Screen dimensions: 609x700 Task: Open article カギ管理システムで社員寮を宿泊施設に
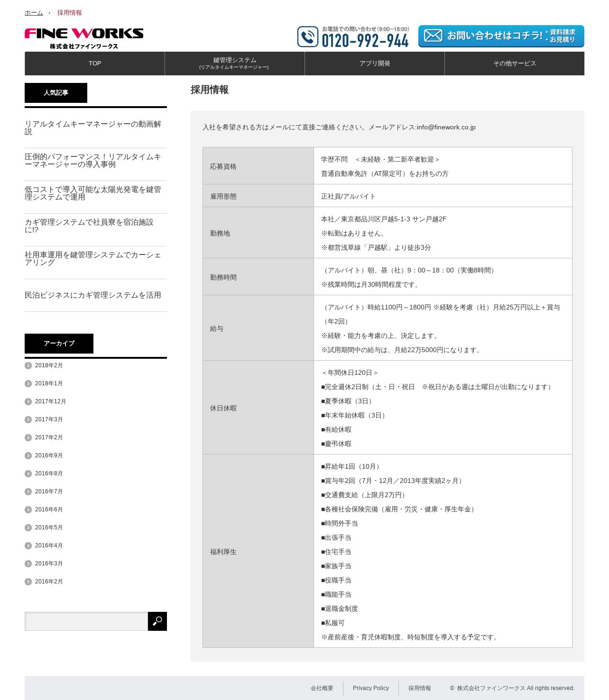[x=89, y=226]
